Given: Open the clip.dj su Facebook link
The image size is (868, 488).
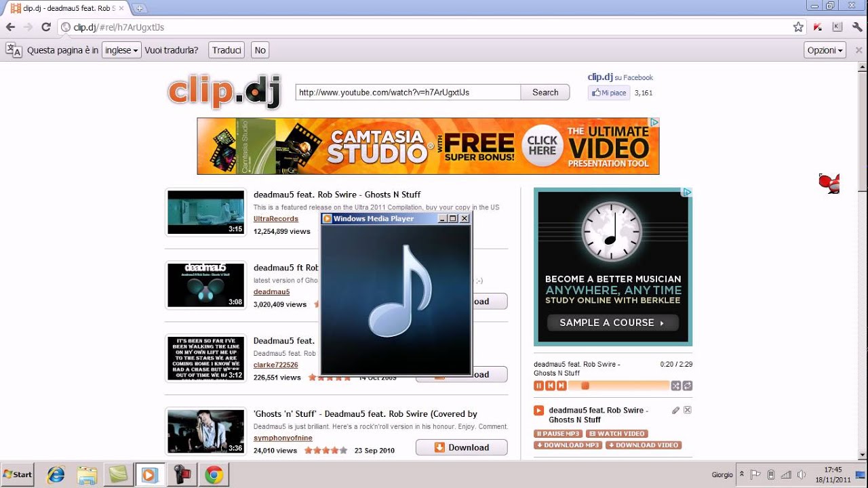Looking at the screenshot, I should pos(620,77).
